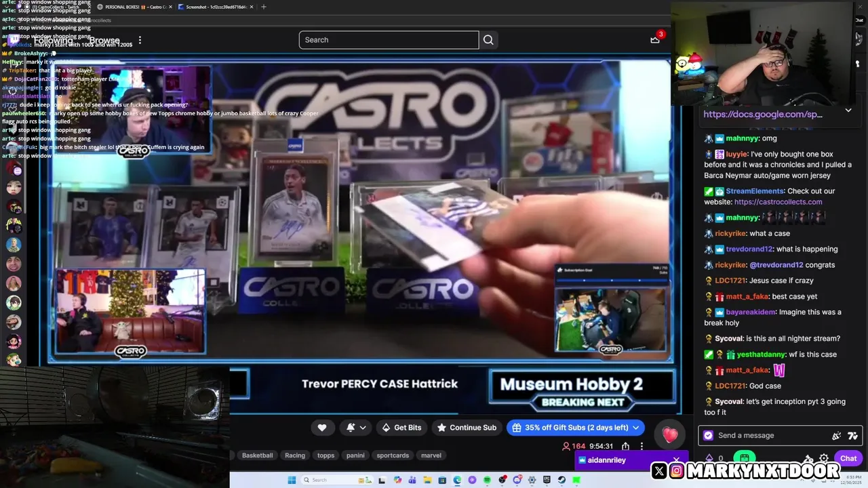Open the Following page link
Screen dimensions: 868x488
coord(53,41)
